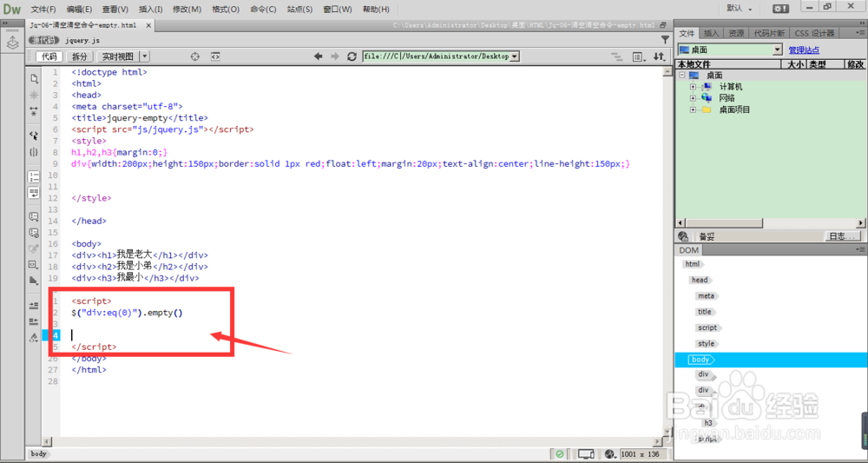Click the Files panel horizontal scrollbar
Viewport: 868px width, 463px height.
770,222
